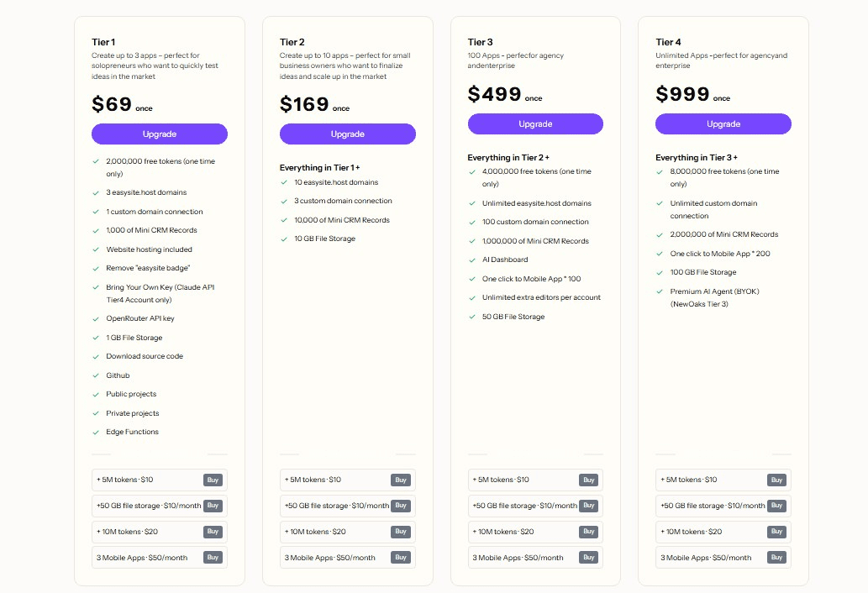
Task: Buy +50 GB file storage in Tier 4
Action: (x=776, y=506)
